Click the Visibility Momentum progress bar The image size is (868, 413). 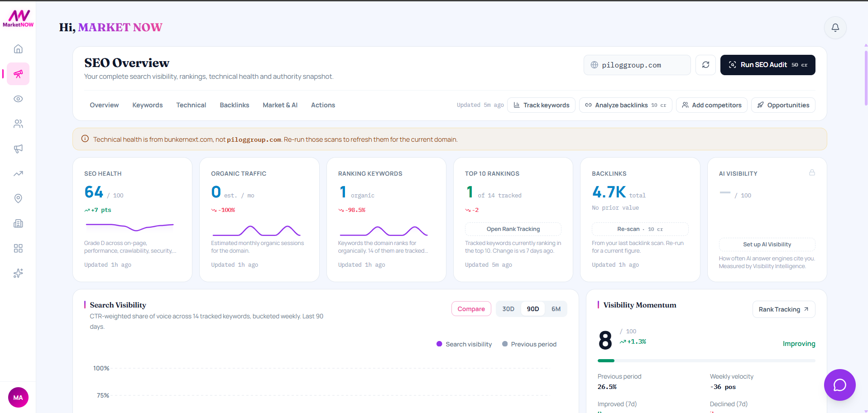(706, 361)
